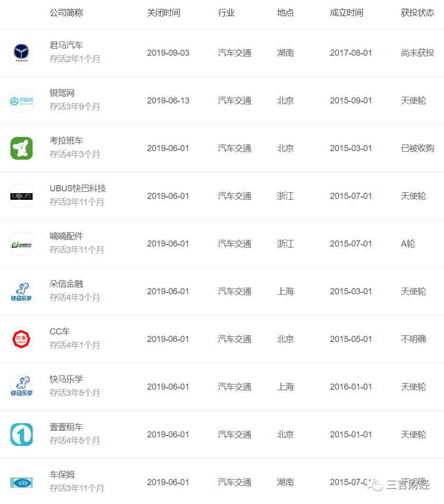Select the 地点 column header
The width and height of the screenshot is (444, 504).
pos(286,13)
